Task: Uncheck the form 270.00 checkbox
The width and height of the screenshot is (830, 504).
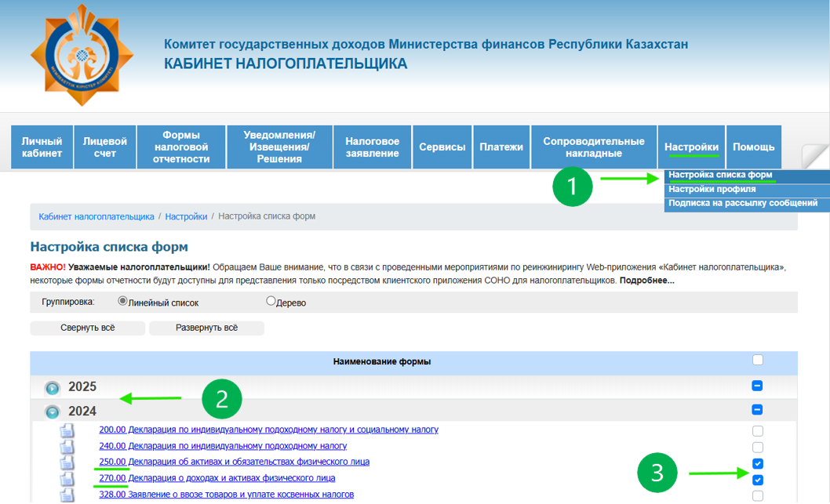Action: [x=758, y=480]
